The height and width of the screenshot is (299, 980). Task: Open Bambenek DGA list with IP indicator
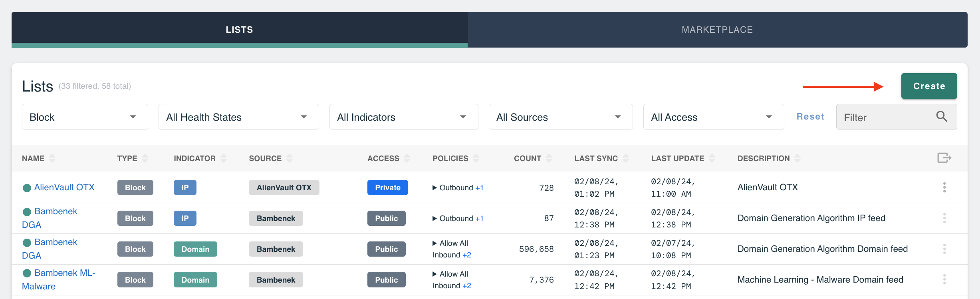50,218
